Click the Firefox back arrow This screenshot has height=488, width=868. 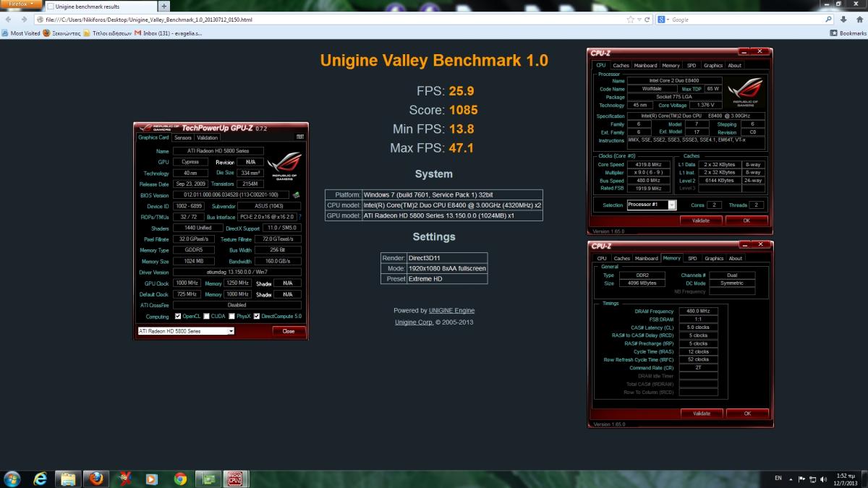[x=7, y=20]
